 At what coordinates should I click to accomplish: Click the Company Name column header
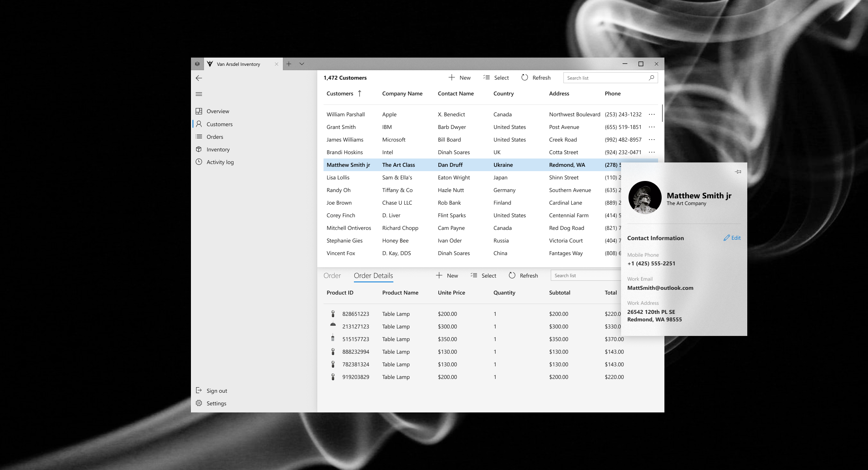point(402,93)
